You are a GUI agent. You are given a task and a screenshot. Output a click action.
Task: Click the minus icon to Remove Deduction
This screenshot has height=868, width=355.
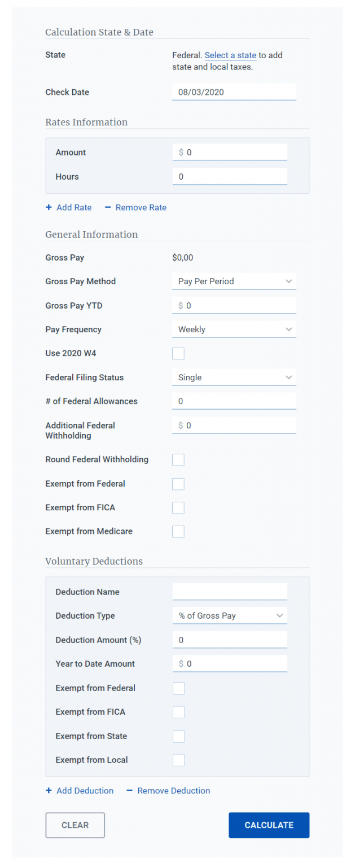pos(129,791)
